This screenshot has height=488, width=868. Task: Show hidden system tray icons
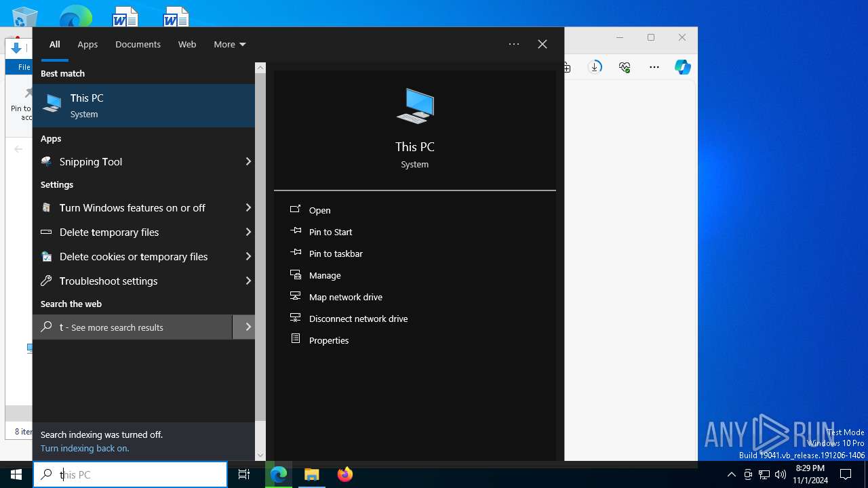731,474
